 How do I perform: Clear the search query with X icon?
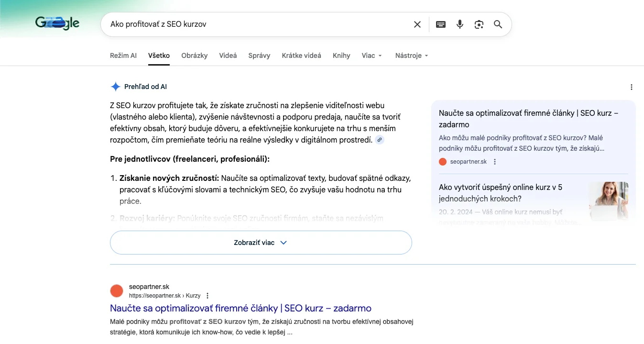[417, 24]
